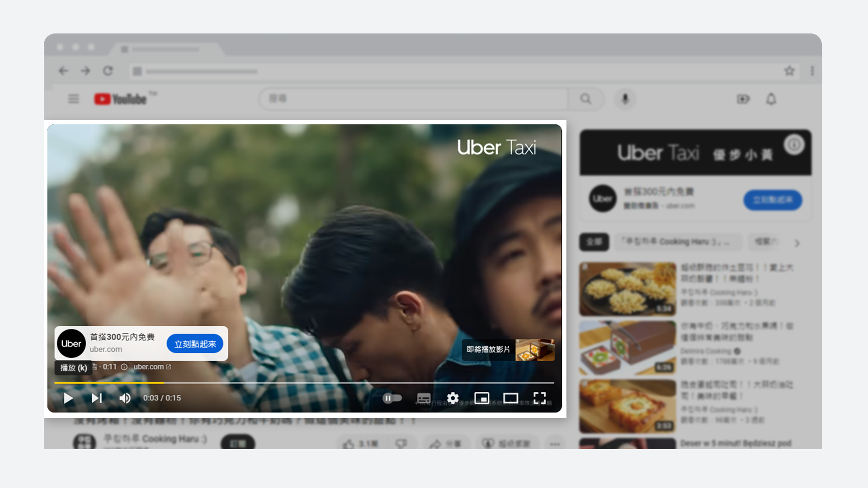Expand next filter chips arrow
868x488 pixels.
[797, 243]
